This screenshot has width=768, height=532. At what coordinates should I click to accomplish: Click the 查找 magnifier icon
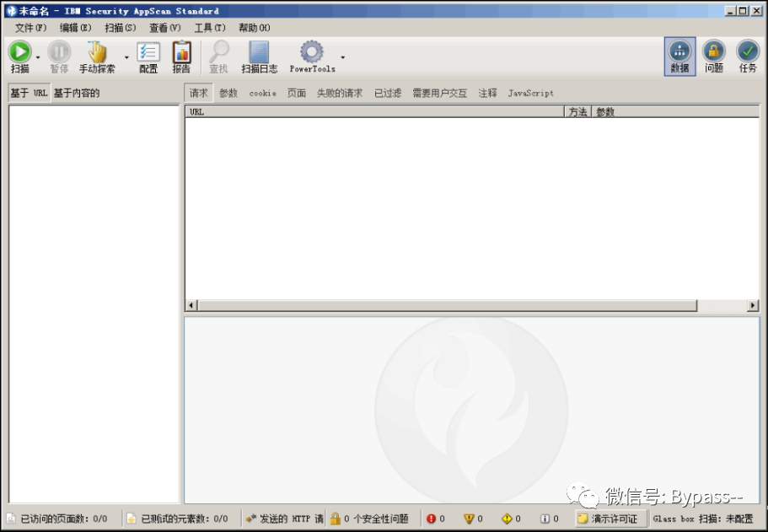[218, 51]
